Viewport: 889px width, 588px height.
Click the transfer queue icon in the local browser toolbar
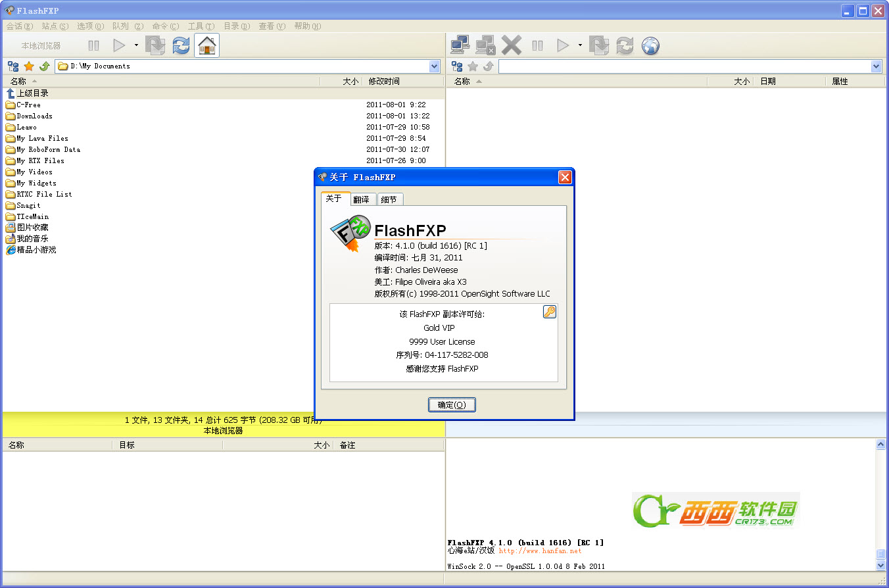pyautogui.click(x=155, y=45)
